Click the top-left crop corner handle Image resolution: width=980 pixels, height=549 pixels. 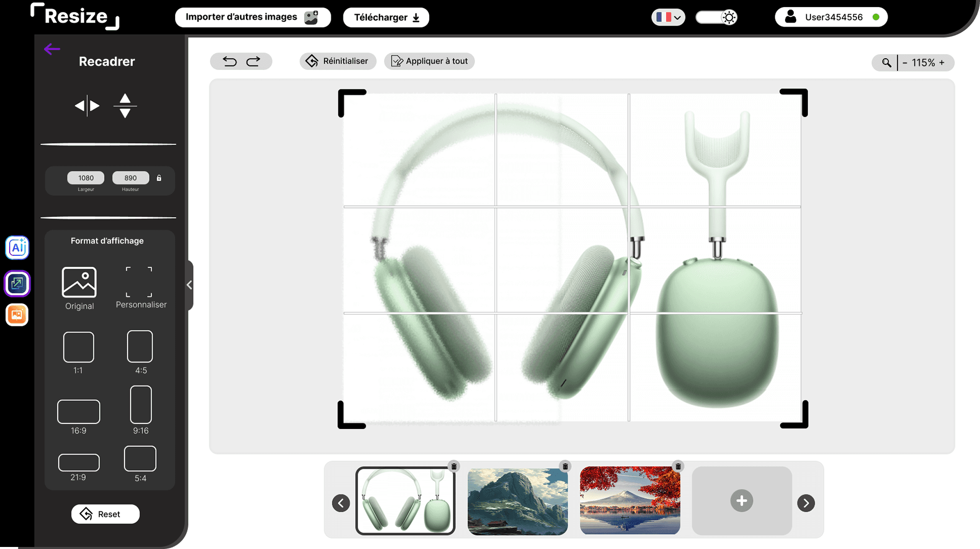(352, 103)
